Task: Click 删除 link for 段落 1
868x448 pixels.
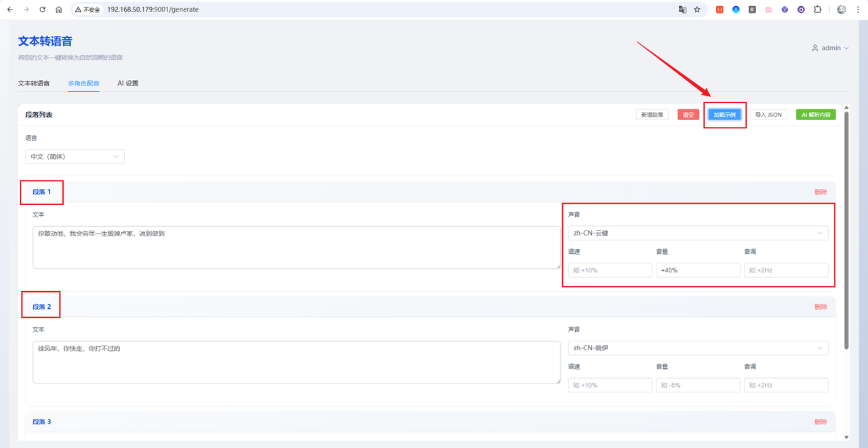Action: (821, 192)
